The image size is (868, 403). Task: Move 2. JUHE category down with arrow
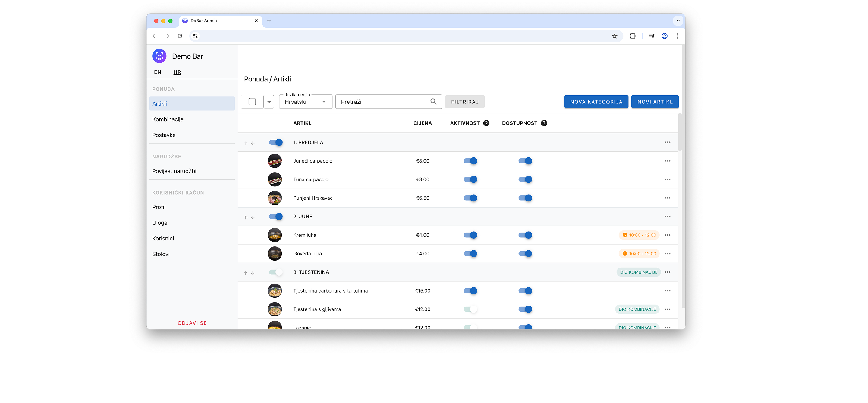click(x=253, y=217)
